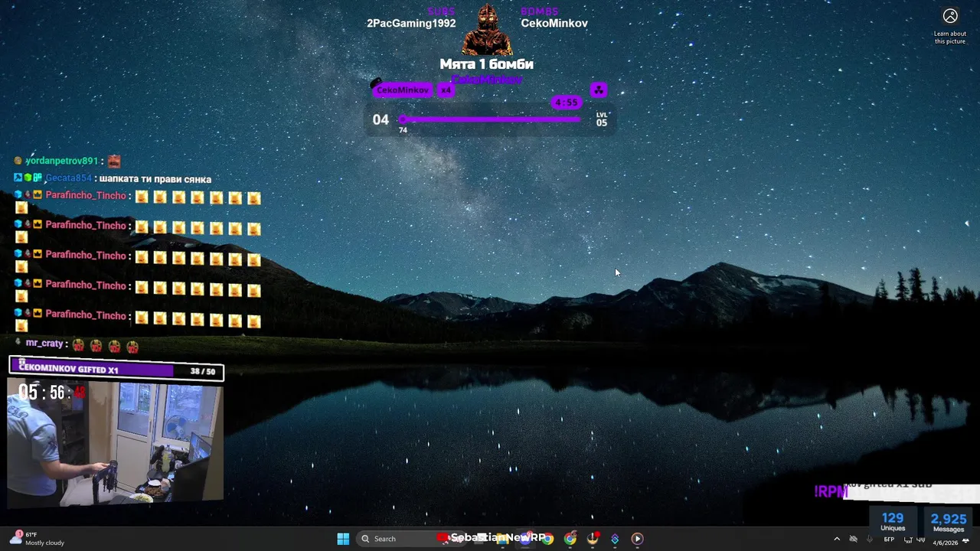Click the x4 multiplier badge

click(x=446, y=90)
